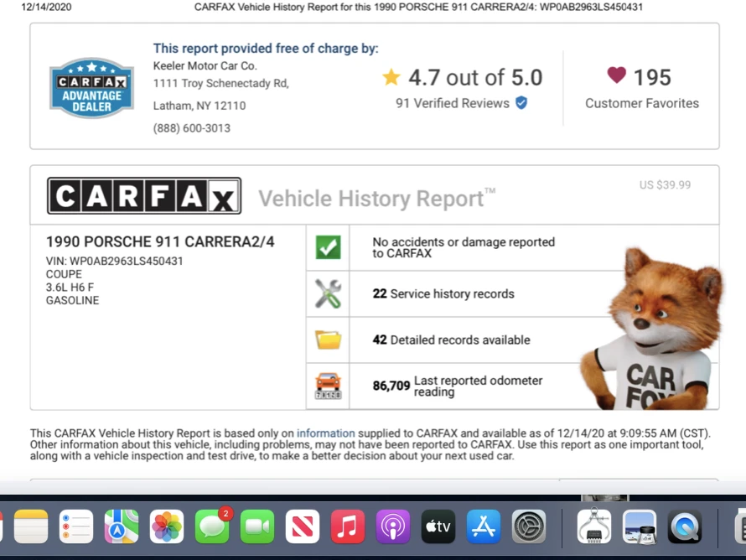Click '42 Detailed records available' row
Screen dimensions: 746x560
451,340
